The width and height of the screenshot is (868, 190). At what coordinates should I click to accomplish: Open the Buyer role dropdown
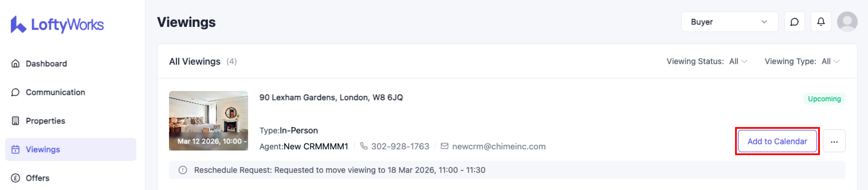coord(729,22)
